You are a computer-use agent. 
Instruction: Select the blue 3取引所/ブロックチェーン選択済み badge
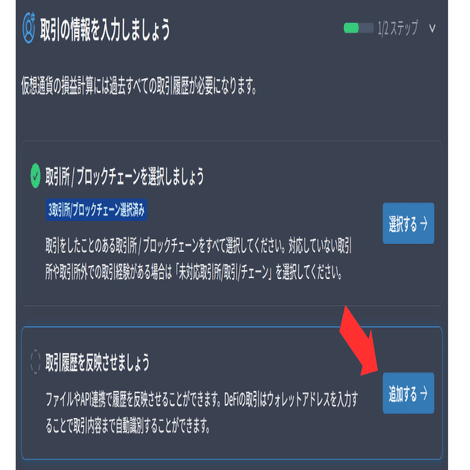point(96,210)
